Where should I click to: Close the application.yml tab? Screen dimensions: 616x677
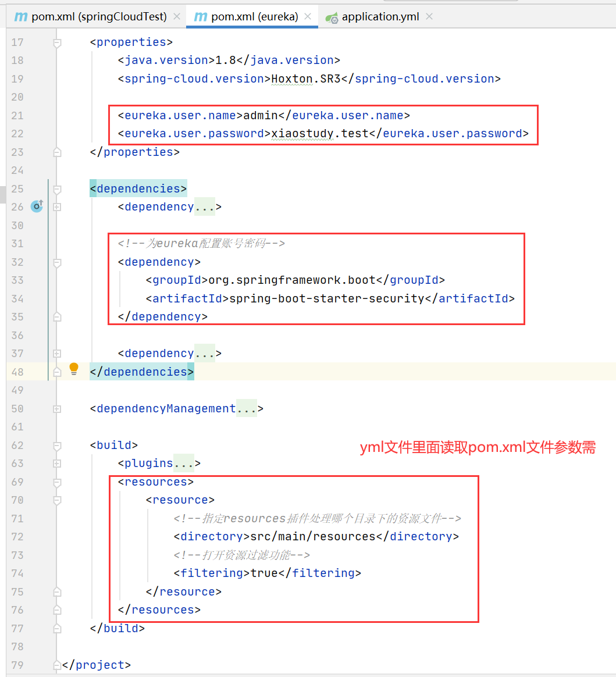(429, 16)
